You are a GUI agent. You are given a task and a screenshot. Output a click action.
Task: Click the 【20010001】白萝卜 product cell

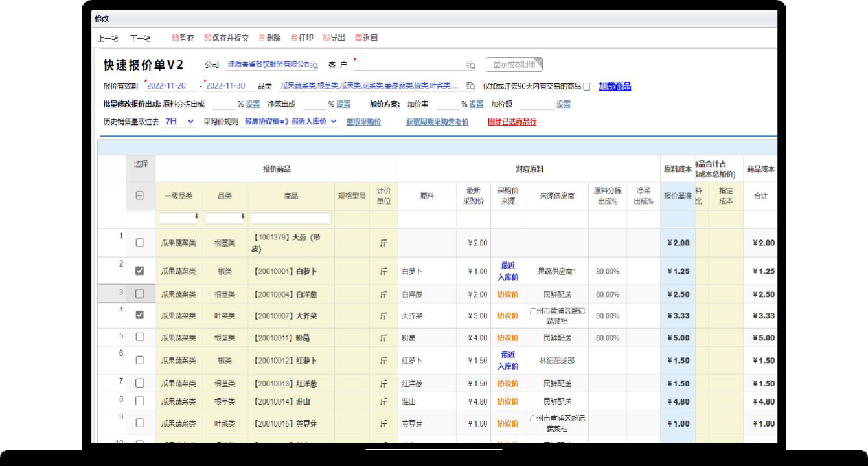pyautogui.click(x=291, y=271)
